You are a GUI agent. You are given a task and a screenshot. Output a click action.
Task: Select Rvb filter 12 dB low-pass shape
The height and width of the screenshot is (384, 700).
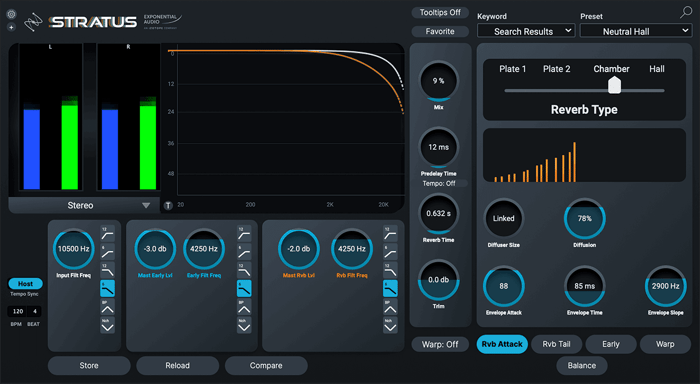pyautogui.click(x=390, y=270)
